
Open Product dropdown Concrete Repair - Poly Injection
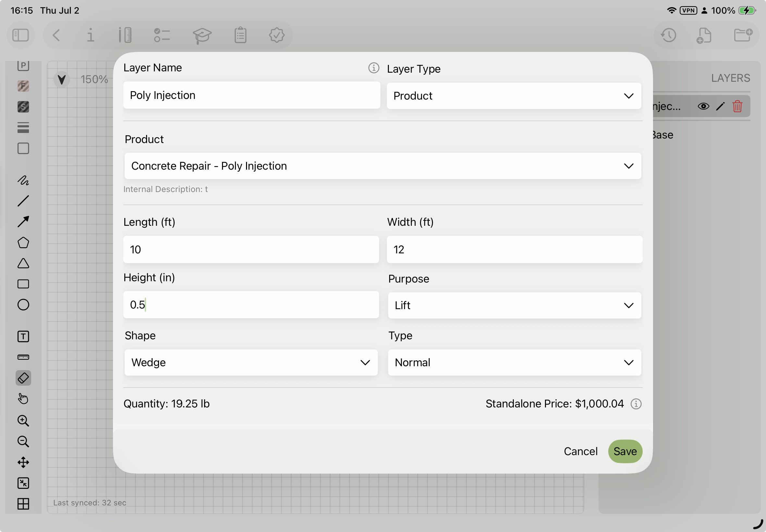pyautogui.click(x=382, y=166)
